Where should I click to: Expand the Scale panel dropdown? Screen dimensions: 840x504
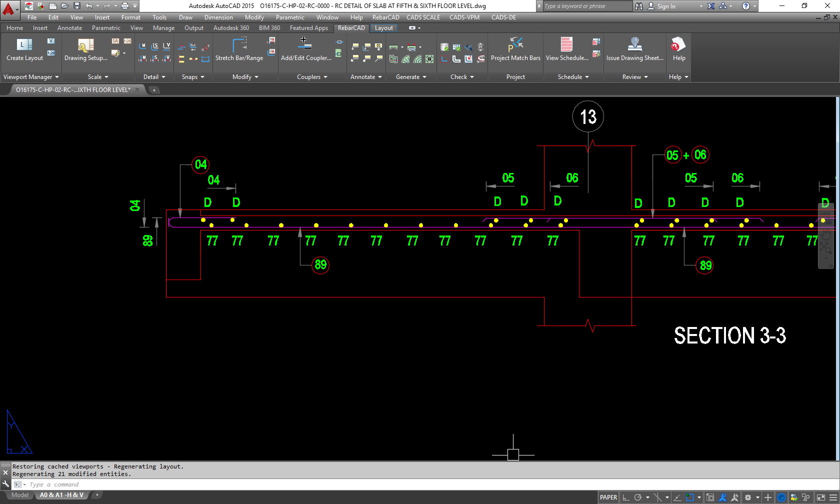click(106, 76)
